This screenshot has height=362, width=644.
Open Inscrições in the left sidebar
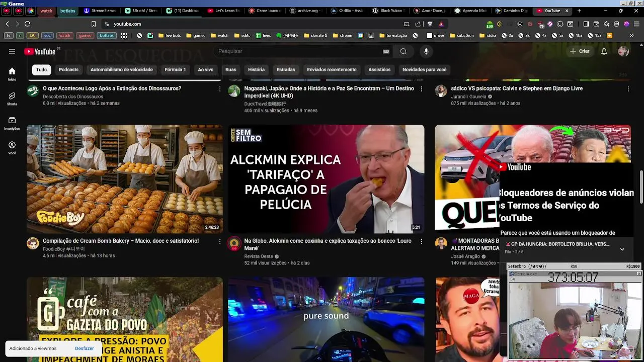[x=12, y=123]
